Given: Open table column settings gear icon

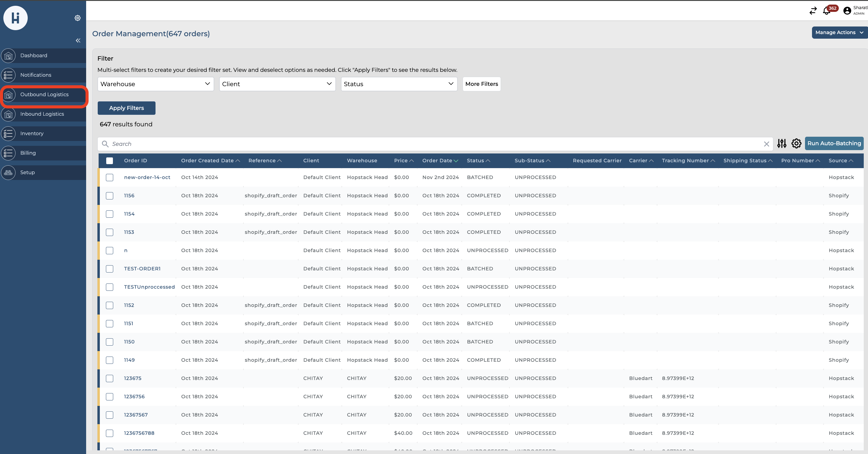Looking at the screenshot, I should [796, 144].
